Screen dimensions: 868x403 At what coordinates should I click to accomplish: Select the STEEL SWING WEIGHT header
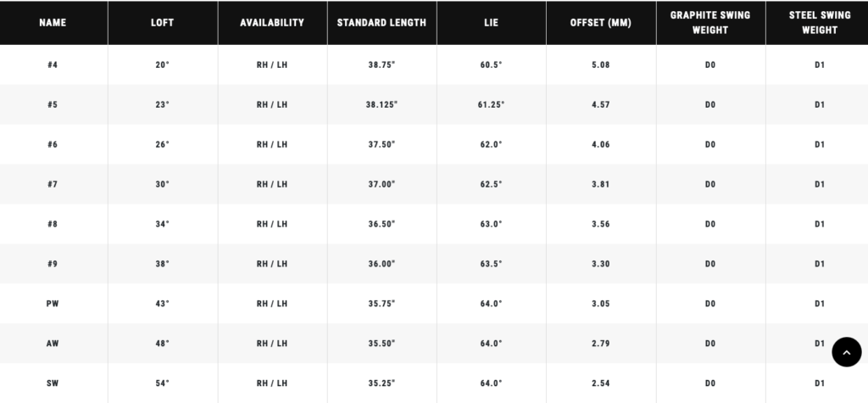pos(820,23)
